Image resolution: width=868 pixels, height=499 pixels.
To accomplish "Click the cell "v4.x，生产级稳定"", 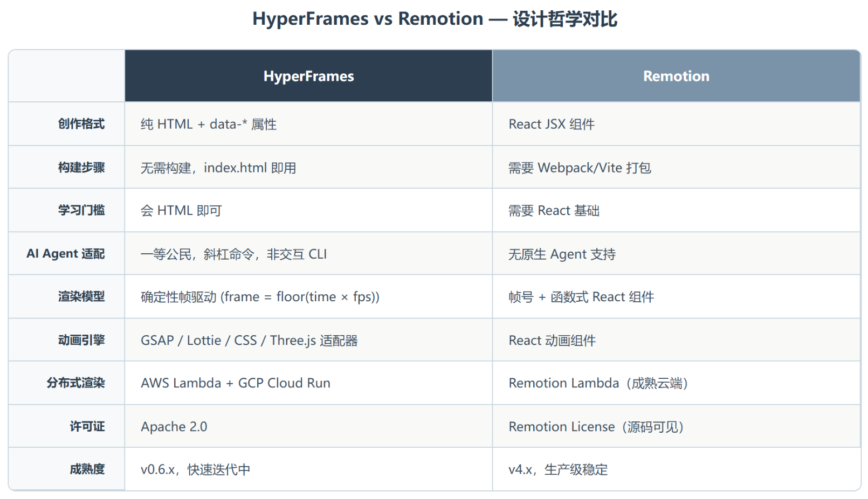I will 676,469.
